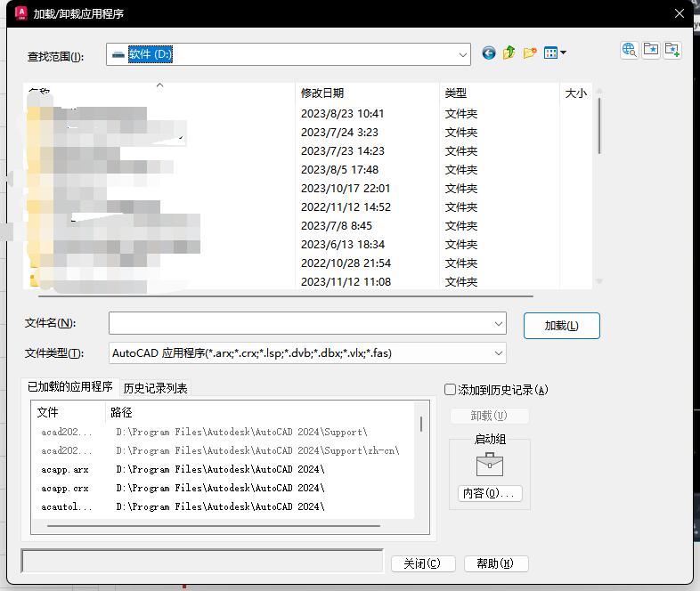Click the 加载(L) button
Image resolution: width=700 pixels, height=591 pixels.
click(562, 326)
